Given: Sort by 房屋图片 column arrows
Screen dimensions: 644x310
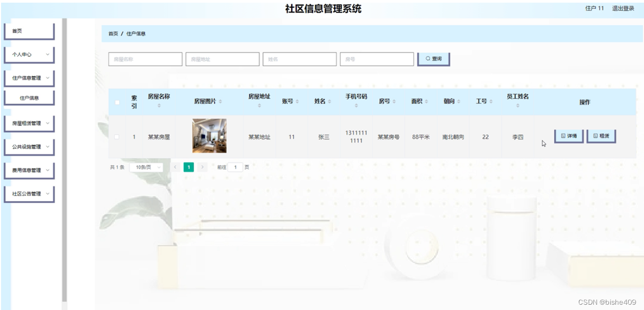Looking at the screenshot, I should (220, 102).
